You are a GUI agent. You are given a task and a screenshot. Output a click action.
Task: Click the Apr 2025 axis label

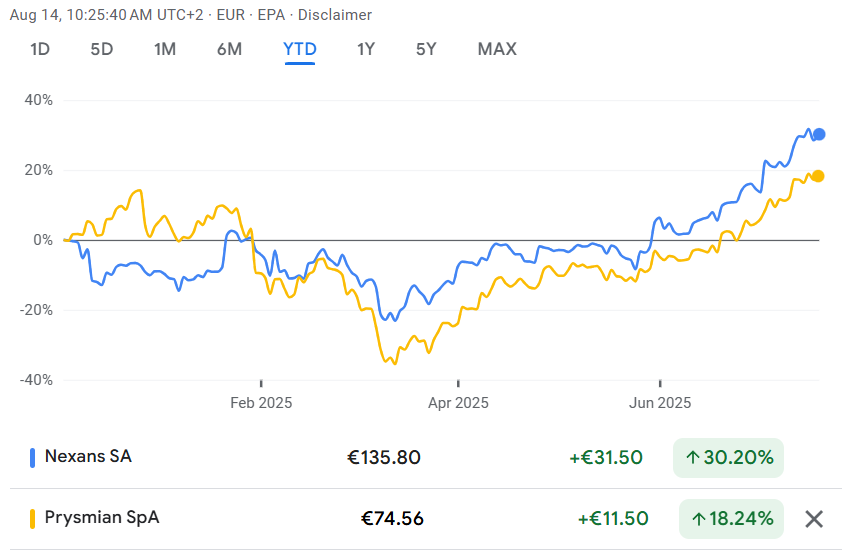point(458,403)
